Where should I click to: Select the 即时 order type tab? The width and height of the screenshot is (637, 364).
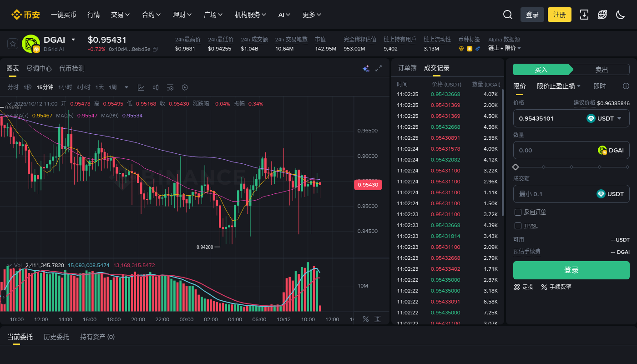600,86
